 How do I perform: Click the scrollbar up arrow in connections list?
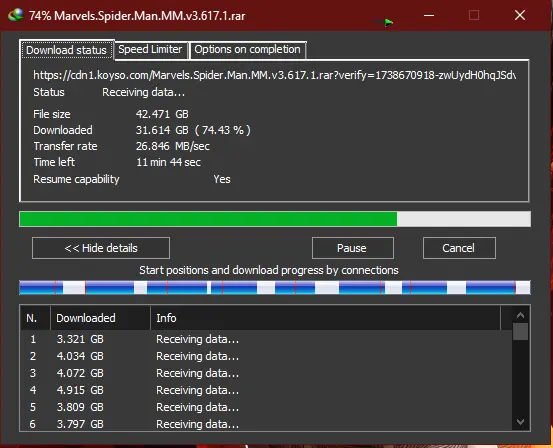click(x=520, y=315)
